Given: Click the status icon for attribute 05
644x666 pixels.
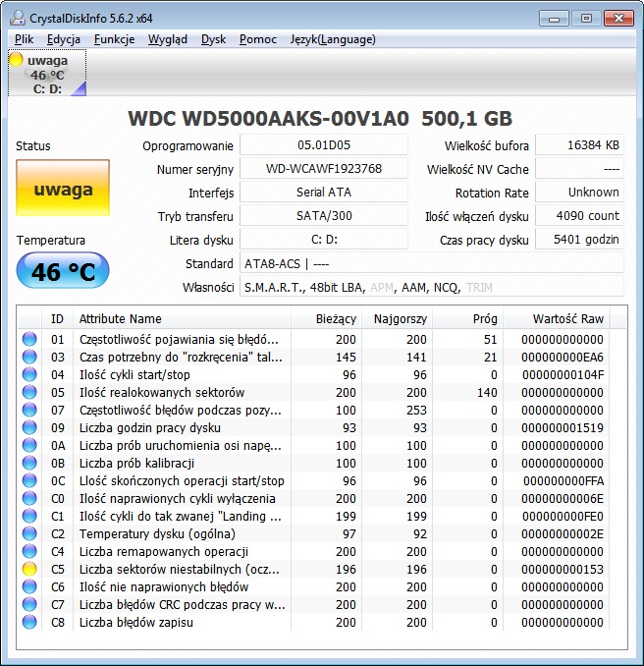Looking at the screenshot, I should [29, 392].
